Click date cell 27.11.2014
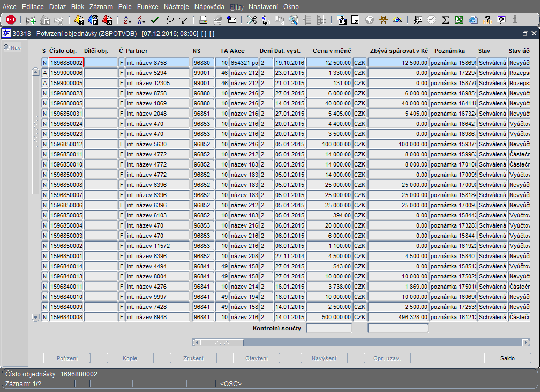This screenshot has height=392, width=540. [x=290, y=256]
